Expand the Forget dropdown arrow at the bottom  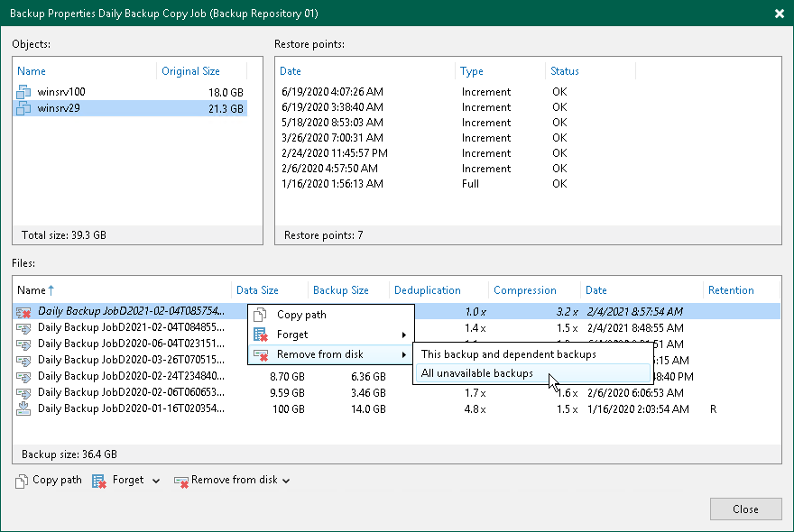point(154,480)
